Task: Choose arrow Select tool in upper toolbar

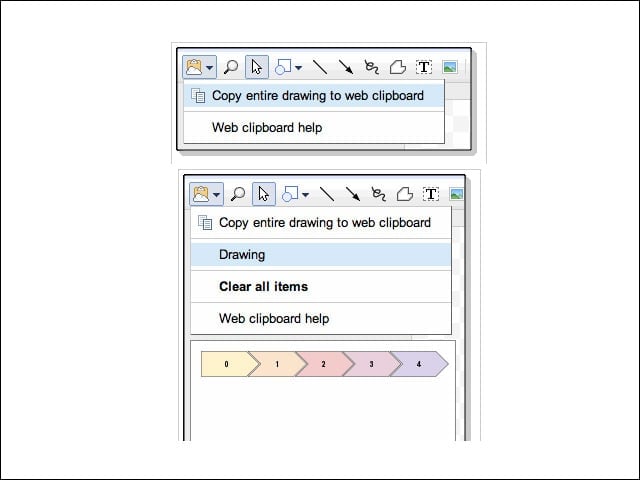Action: click(257, 67)
